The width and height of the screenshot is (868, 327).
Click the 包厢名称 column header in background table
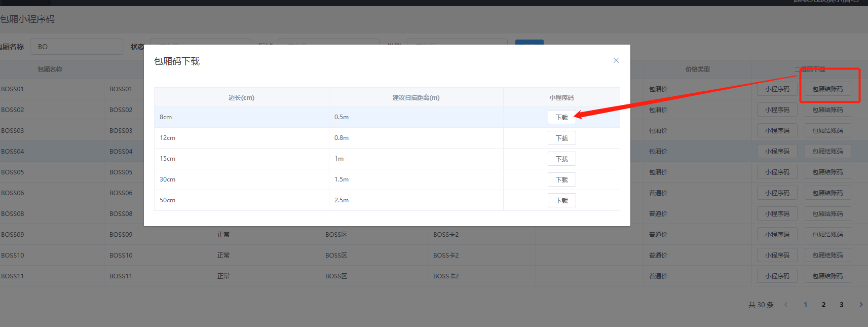50,69
